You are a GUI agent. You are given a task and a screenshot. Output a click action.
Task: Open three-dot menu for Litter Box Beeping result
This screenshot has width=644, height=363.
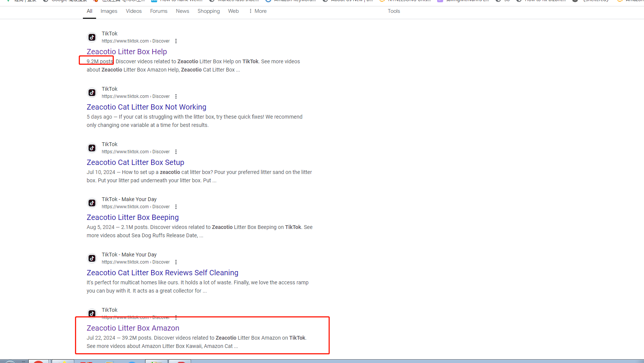176,207
